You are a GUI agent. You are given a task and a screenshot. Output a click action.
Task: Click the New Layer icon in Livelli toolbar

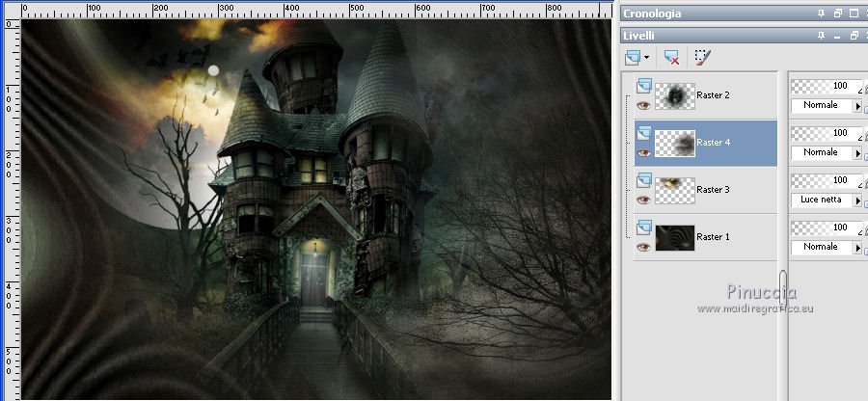click(633, 57)
